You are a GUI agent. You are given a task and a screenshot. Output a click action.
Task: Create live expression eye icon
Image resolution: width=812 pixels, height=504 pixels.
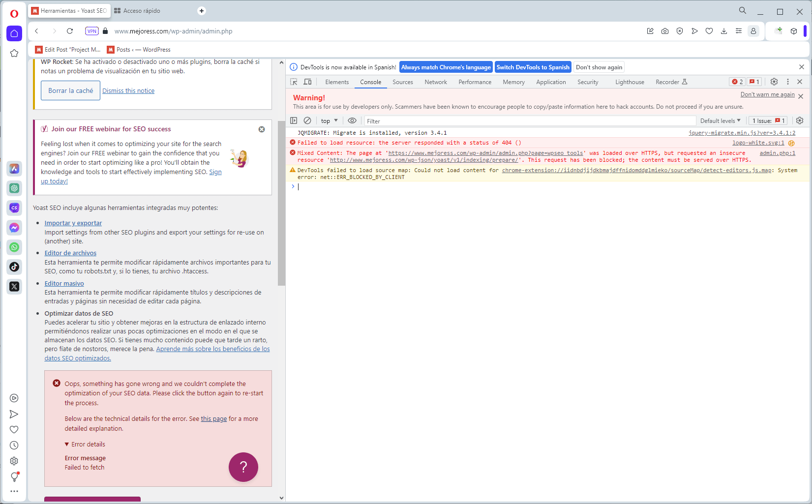352,120
